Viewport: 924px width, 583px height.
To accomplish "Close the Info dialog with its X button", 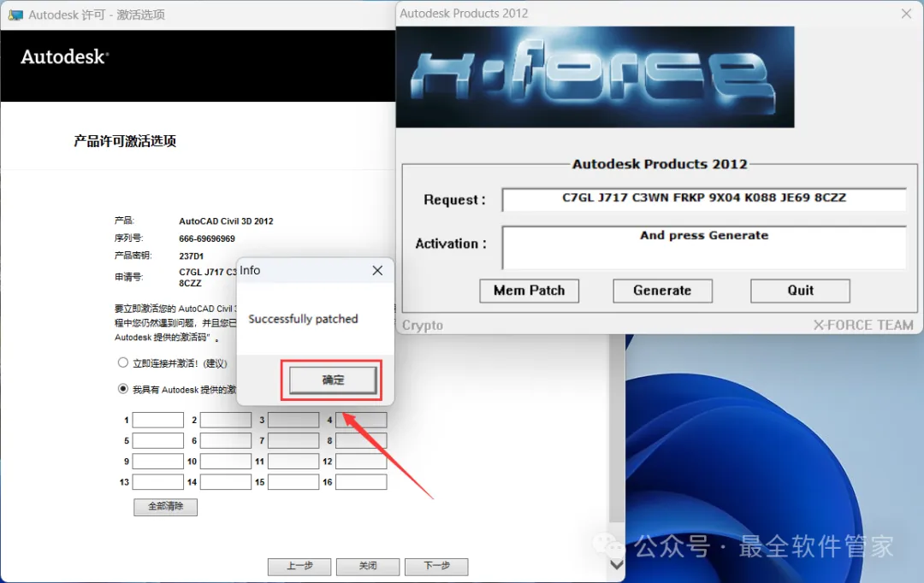I will [x=377, y=270].
